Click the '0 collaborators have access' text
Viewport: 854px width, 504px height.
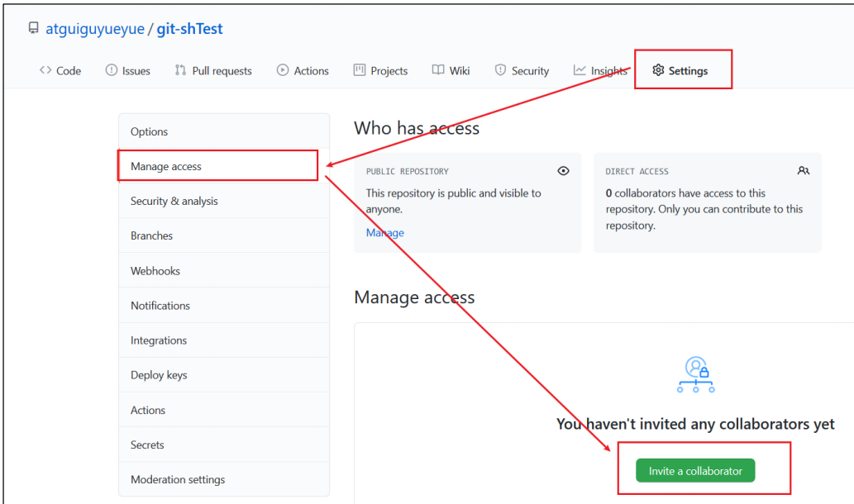[x=704, y=209]
